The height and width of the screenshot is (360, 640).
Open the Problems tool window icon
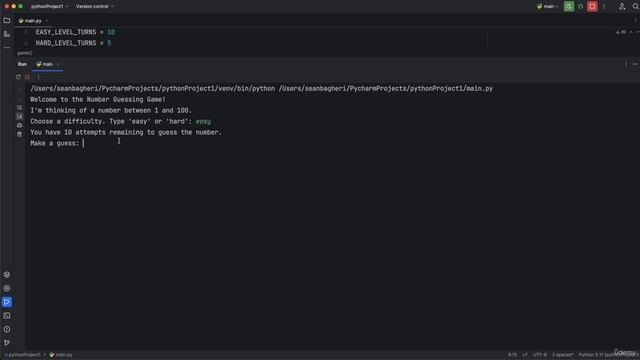(7, 329)
